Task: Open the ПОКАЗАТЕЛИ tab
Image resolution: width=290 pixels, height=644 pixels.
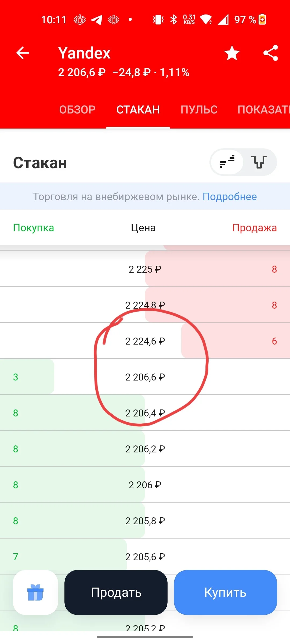Action: click(x=264, y=109)
